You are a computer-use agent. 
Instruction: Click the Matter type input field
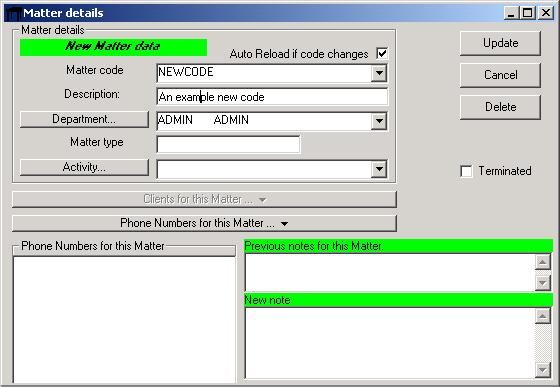(228, 144)
